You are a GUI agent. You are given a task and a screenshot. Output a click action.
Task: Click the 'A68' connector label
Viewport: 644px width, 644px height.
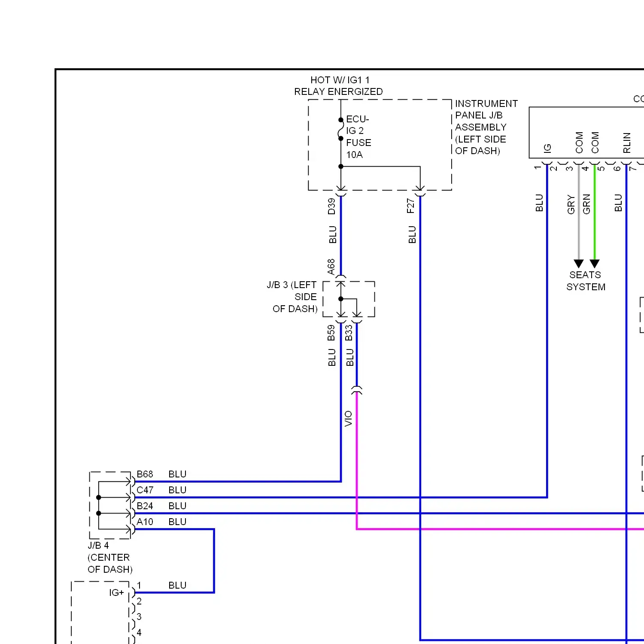(x=331, y=267)
